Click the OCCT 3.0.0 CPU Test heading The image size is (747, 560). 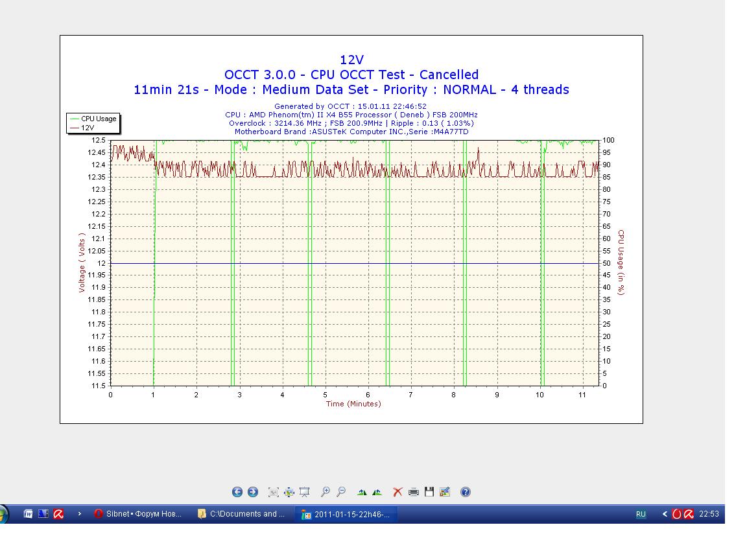click(351, 75)
